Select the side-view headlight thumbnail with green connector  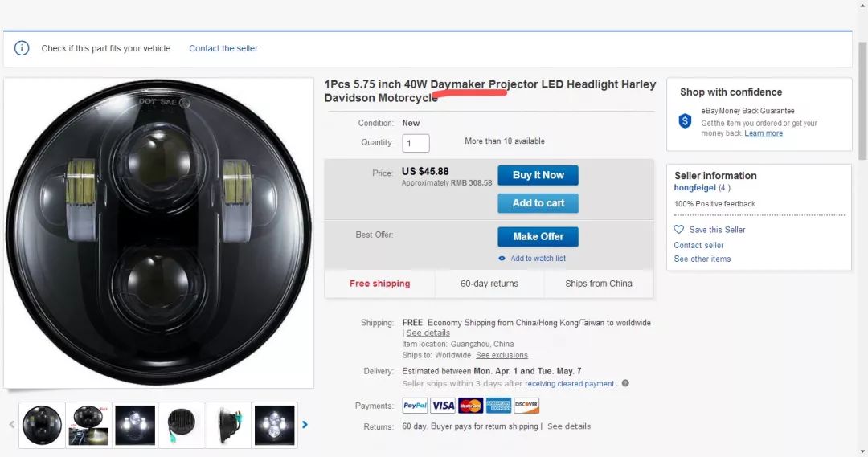coord(182,425)
